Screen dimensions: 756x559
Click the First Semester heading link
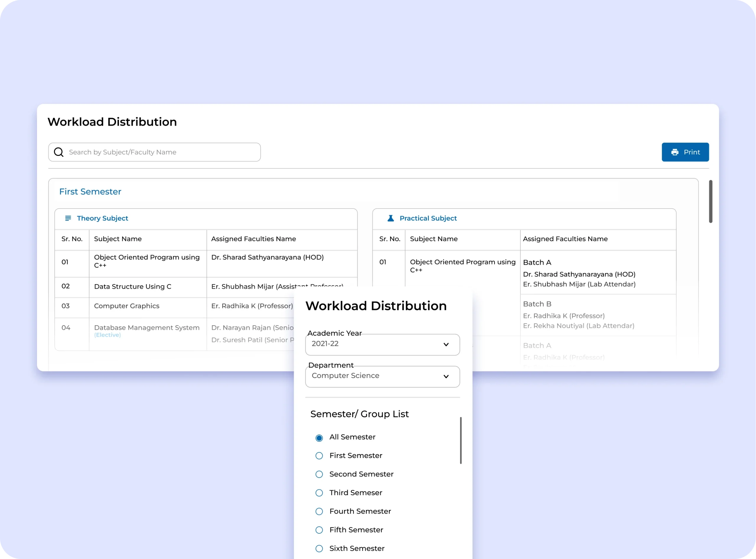pyautogui.click(x=90, y=192)
